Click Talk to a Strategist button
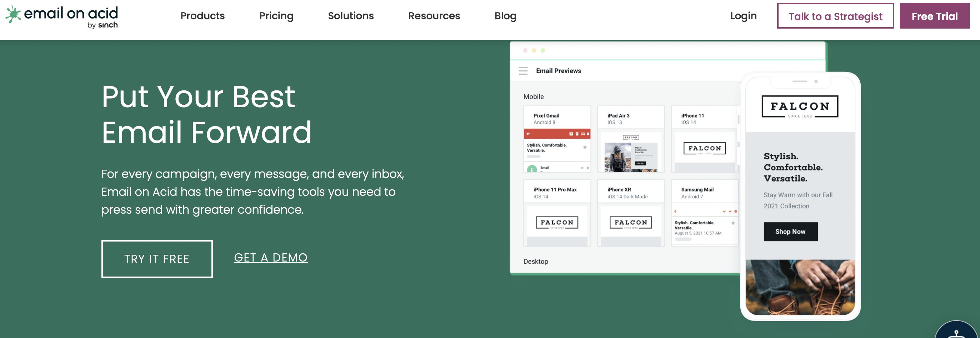This screenshot has height=338, width=980. point(835,16)
